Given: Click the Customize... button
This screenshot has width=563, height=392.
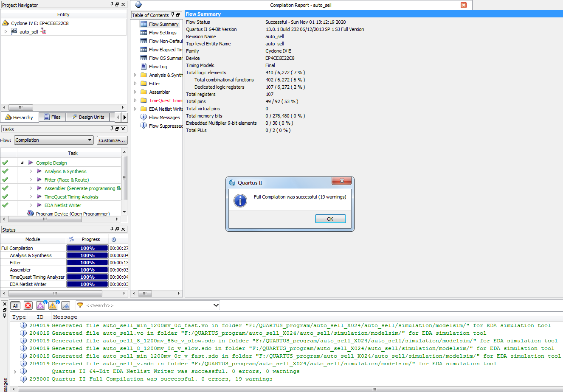Looking at the screenshot, I should 112,140.
